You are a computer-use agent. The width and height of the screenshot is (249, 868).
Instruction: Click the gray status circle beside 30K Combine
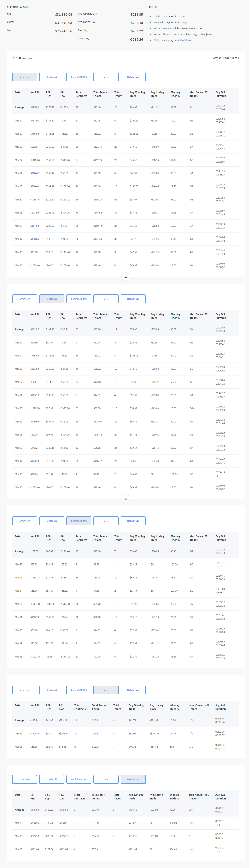(x=13, y=58)
